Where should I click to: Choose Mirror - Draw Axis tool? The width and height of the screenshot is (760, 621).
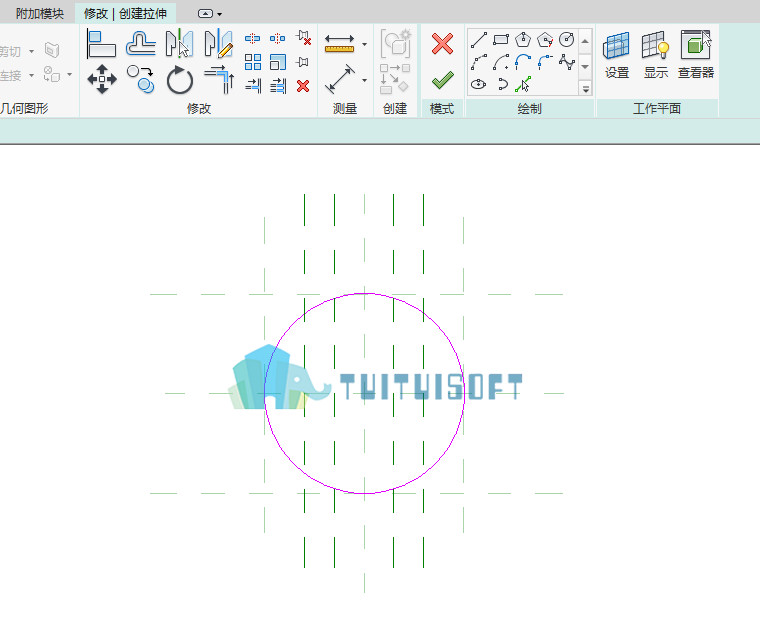(x=219, y=43)
